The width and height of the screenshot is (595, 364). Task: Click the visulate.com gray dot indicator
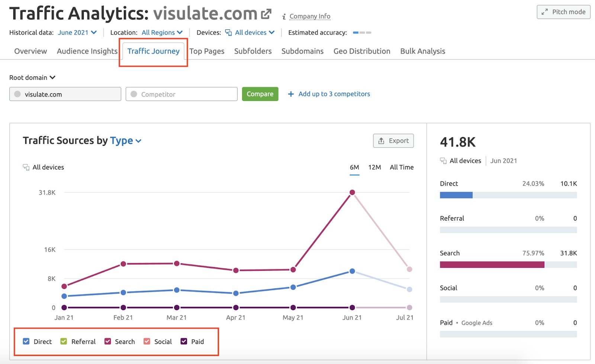click(x=17, y=94)
